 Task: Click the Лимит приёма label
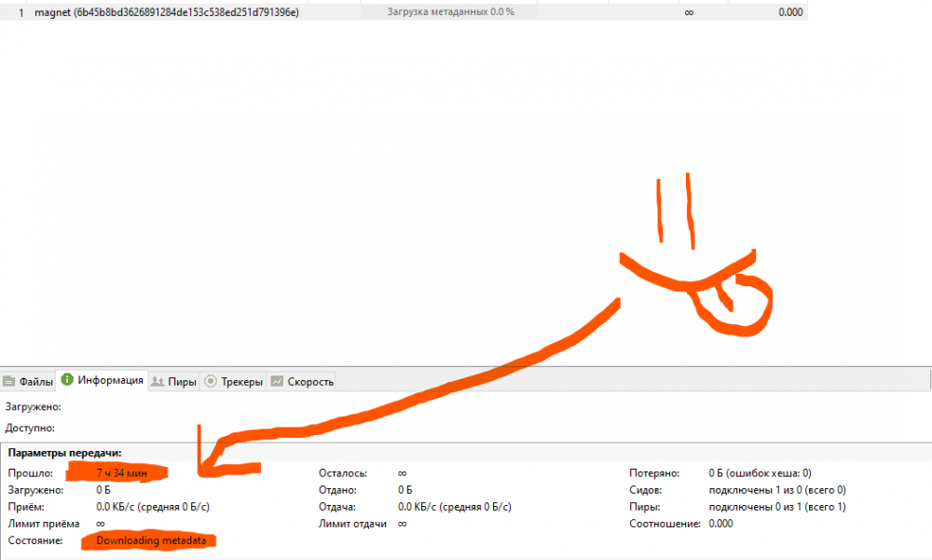coord(44,524)
